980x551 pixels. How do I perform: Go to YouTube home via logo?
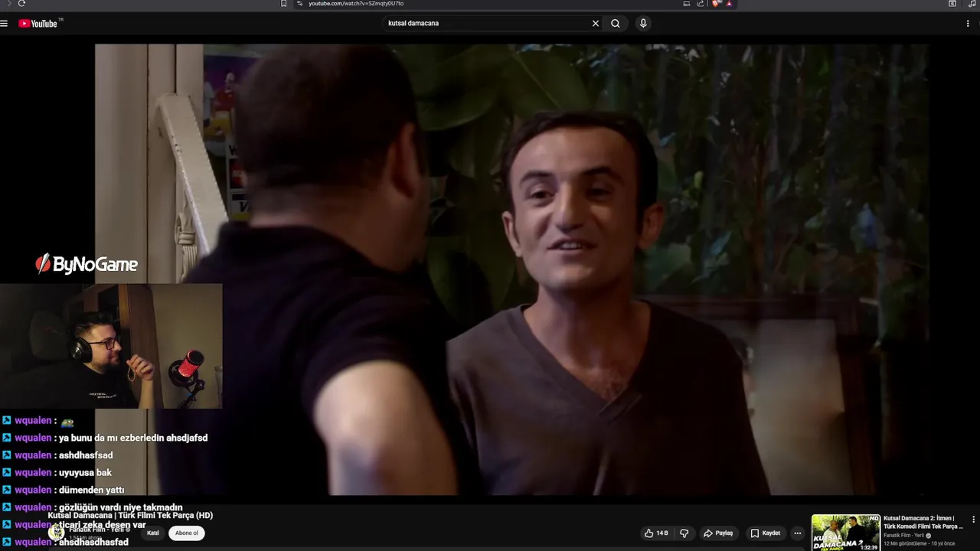click(38, 24)
